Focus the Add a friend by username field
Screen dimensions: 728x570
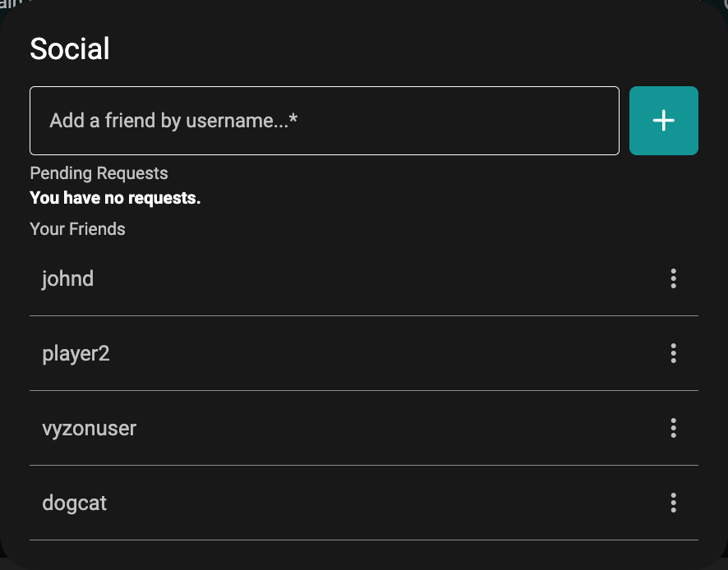tap(324, 121)
